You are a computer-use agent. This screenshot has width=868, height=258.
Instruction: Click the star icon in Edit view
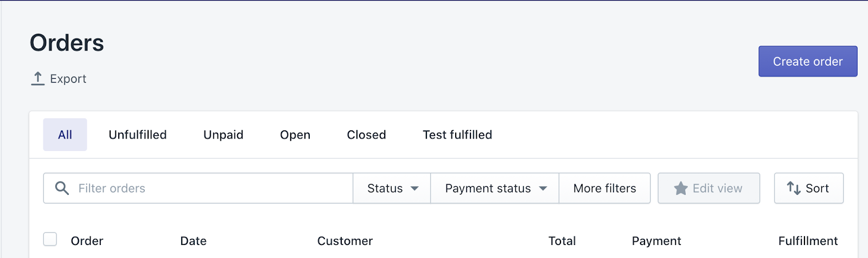681,188
